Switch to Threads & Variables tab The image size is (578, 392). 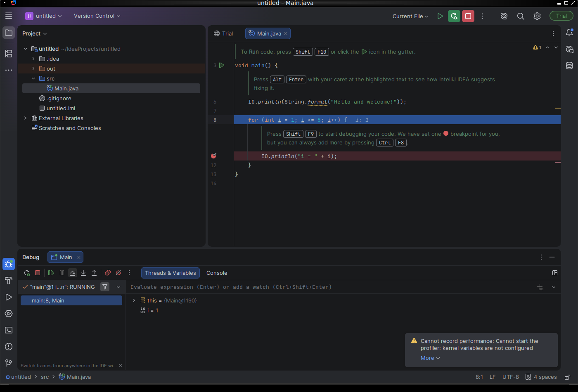pyautogui.click(x=171, y=273)
